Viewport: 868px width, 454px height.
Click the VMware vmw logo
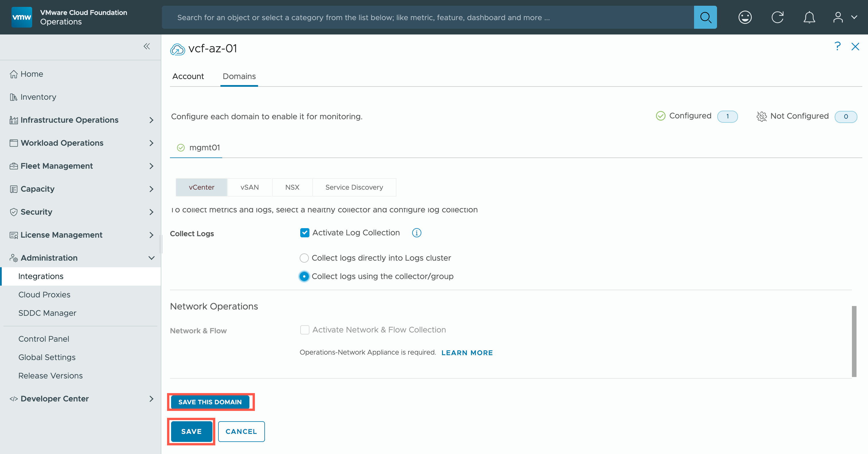(x=22, y=17)
